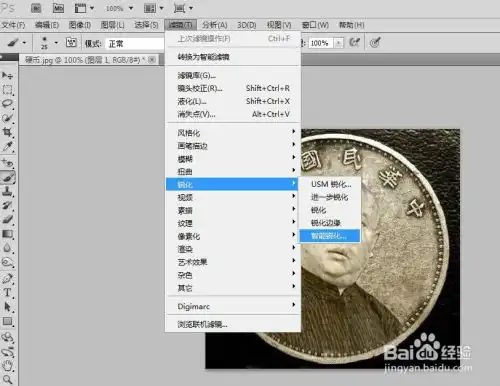The height and width of the screenshot is (386, 500).
Task: Expand the 风格化 submenu
Action: coord(232,133)
